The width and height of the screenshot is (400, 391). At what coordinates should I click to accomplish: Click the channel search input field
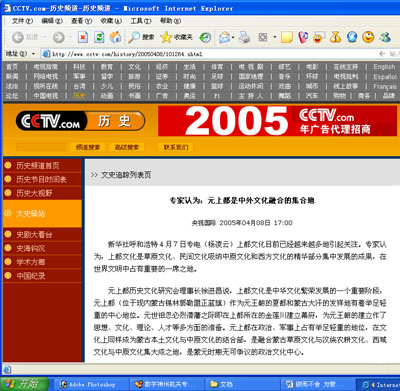pos(41,147)
